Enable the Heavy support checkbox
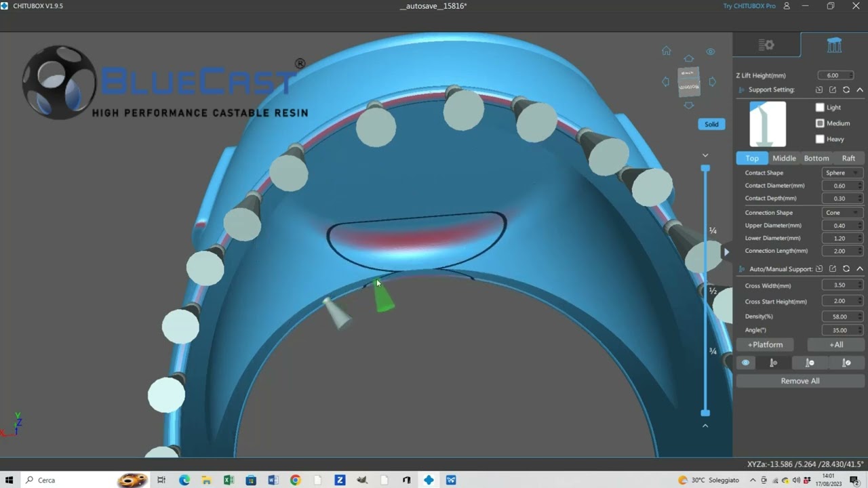 820,139
